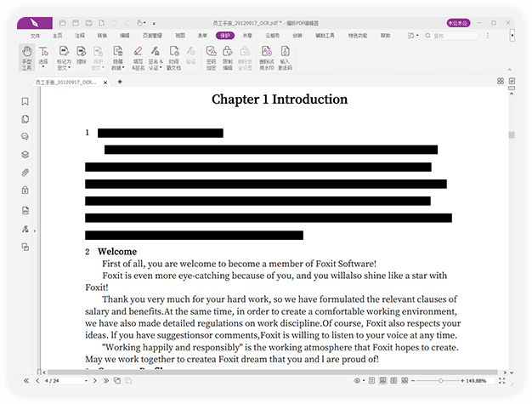The image size is (532, 404).
Task: Enter full screen mode icon
Action: coord(501,381)
